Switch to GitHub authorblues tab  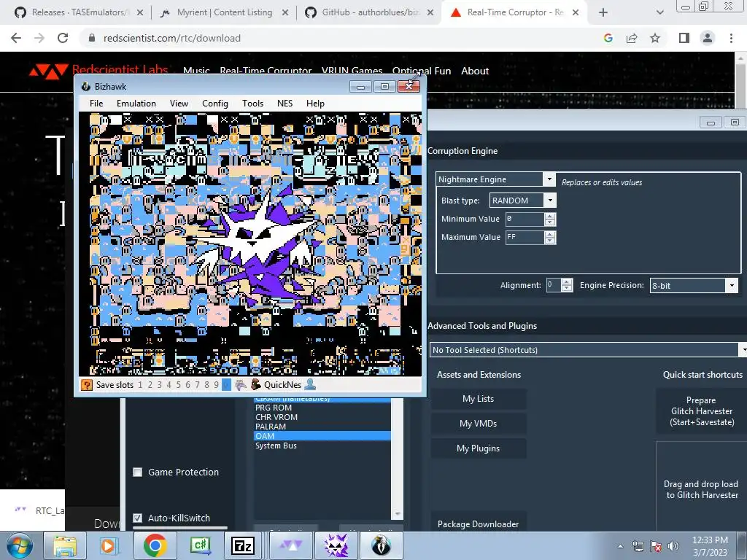370,12
